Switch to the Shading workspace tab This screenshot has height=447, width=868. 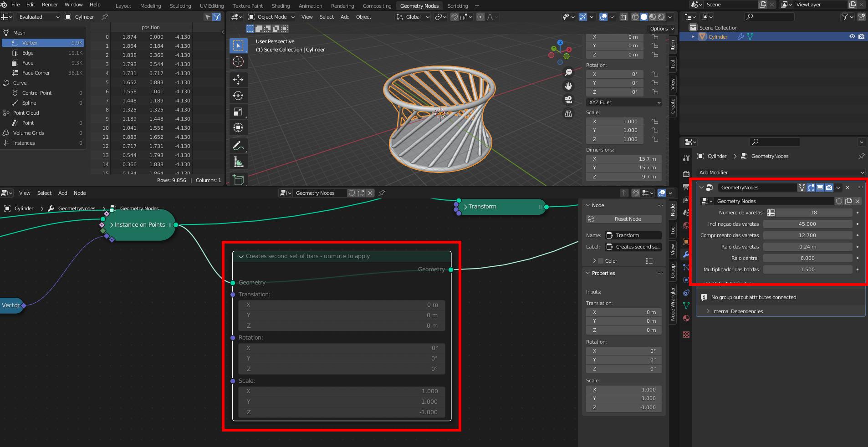(x=281, y=6)
